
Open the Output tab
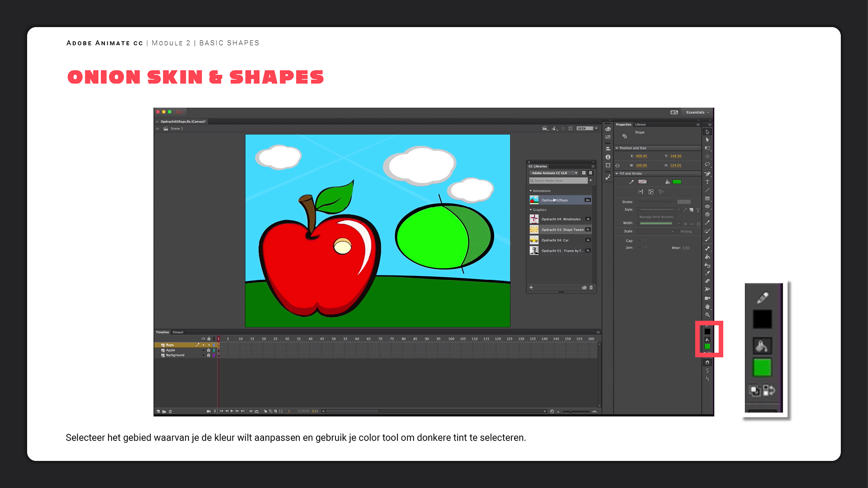(178, 332)
